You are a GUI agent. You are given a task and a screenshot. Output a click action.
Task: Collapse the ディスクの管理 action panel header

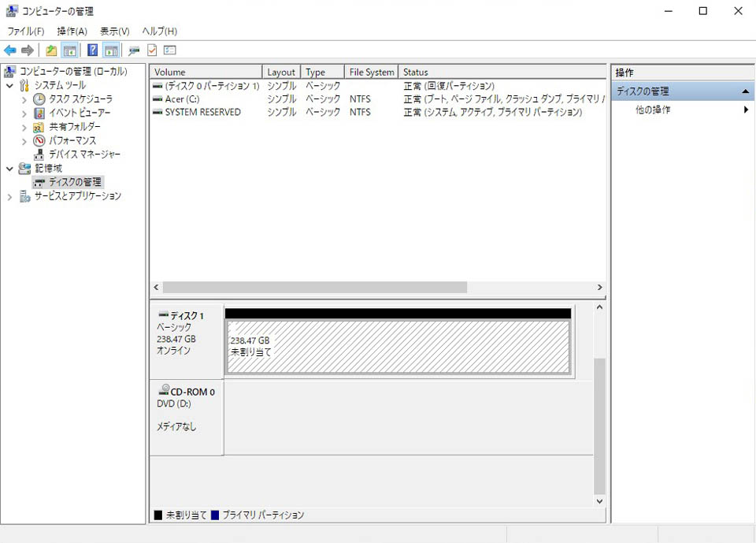click(x=745, y=91)
